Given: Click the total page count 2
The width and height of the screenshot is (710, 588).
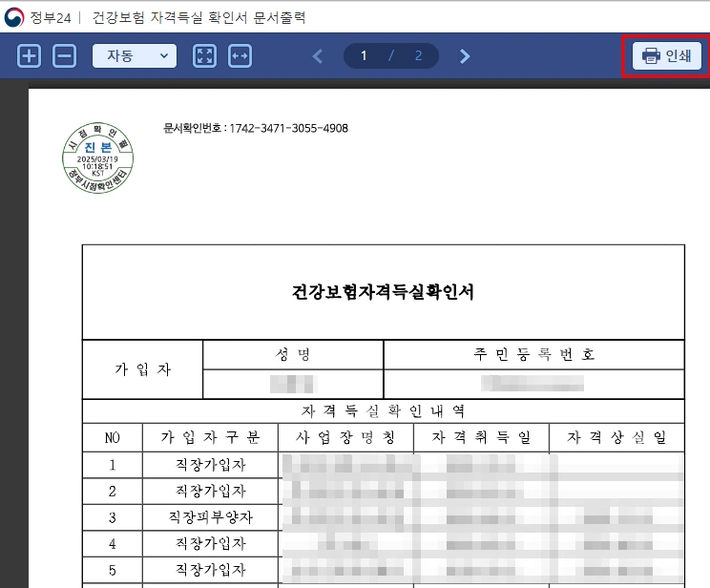Looking at the screenshot, I should click(x=418, y=56).
